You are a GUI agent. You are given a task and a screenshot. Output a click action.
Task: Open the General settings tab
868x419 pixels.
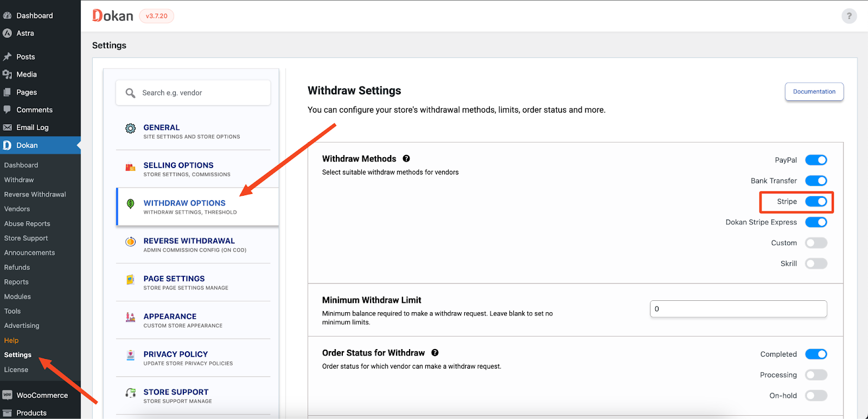pos(193,131)
